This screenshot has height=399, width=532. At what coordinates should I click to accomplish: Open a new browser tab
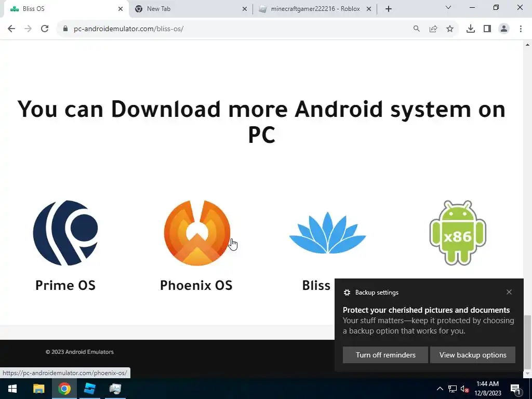(389, 9)
